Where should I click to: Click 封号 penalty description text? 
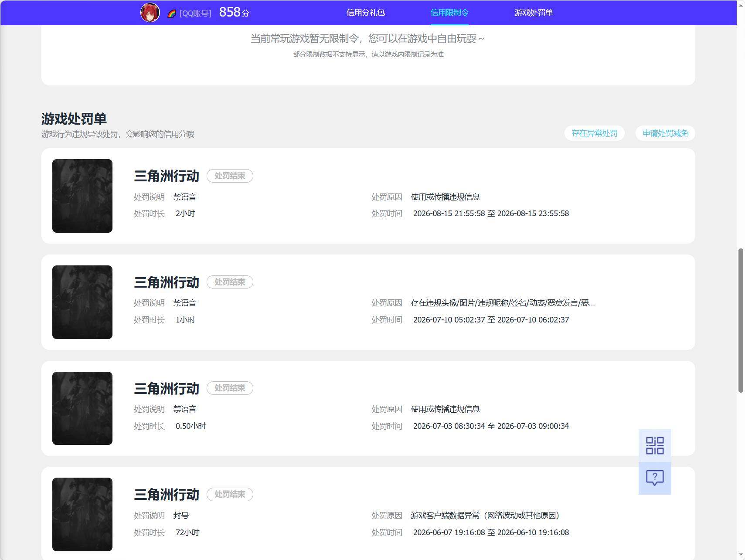point(181,516)
